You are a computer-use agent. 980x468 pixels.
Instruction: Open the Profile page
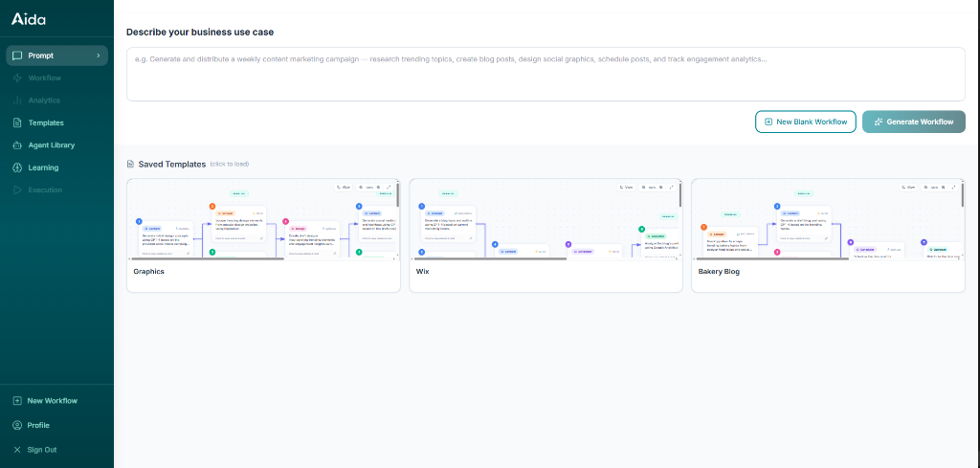[56, 426]
